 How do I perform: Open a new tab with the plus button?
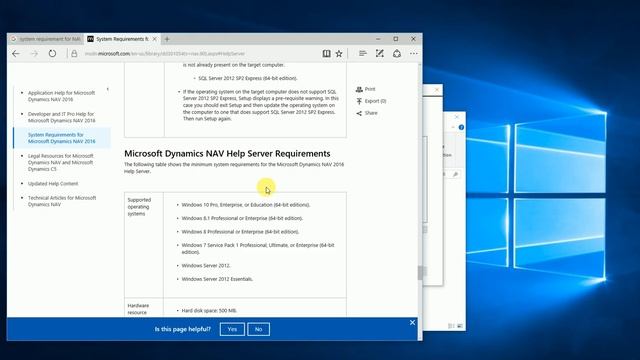[x=167, y=39]
